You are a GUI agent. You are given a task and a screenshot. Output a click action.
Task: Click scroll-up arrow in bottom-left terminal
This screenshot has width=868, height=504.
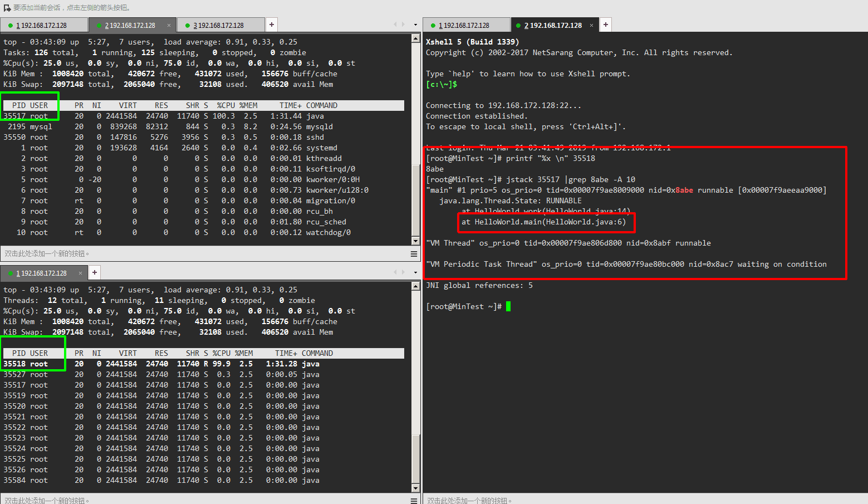tap(415, 286)
